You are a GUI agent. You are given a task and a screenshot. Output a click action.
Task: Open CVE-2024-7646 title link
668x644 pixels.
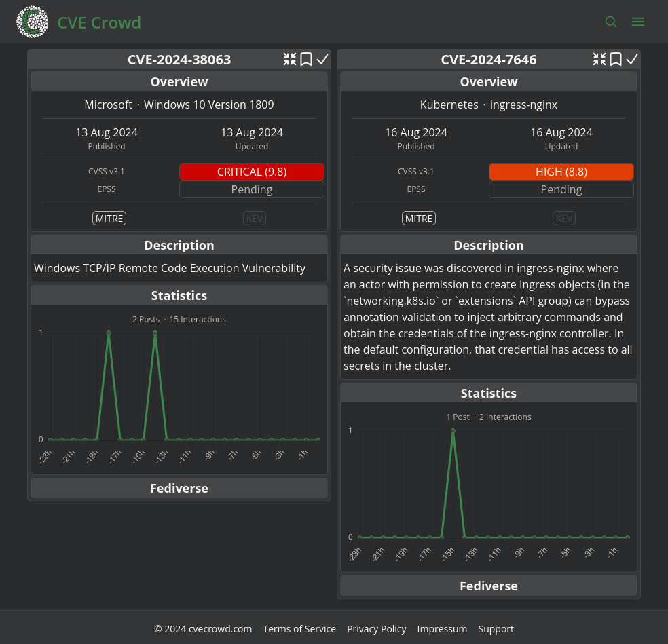[489, 60]
